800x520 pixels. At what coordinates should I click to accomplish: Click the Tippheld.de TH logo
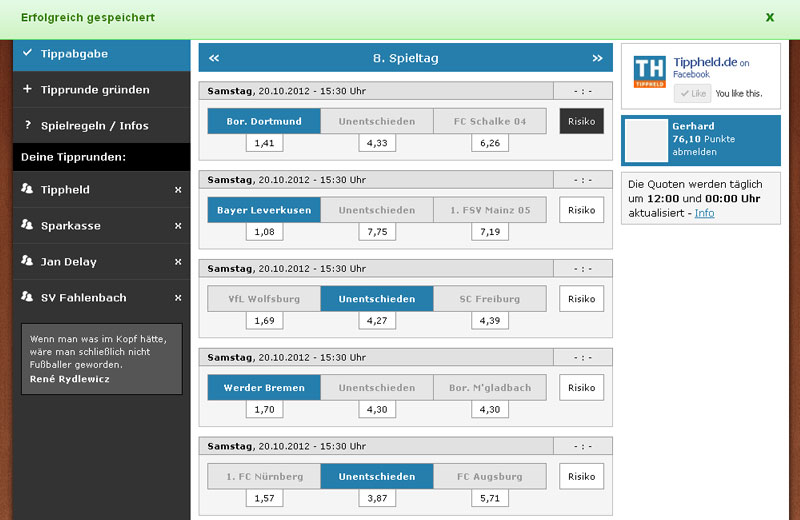click(649, 71)
